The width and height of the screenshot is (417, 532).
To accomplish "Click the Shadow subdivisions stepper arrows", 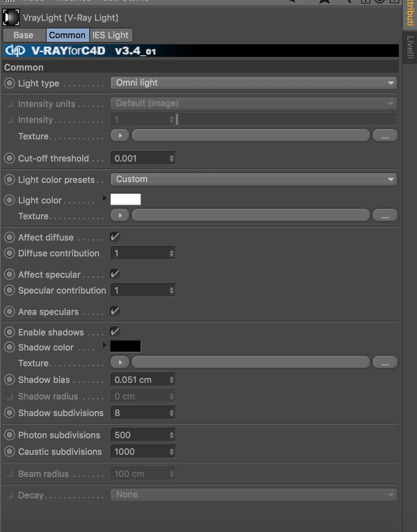I will tap(172, 413).
